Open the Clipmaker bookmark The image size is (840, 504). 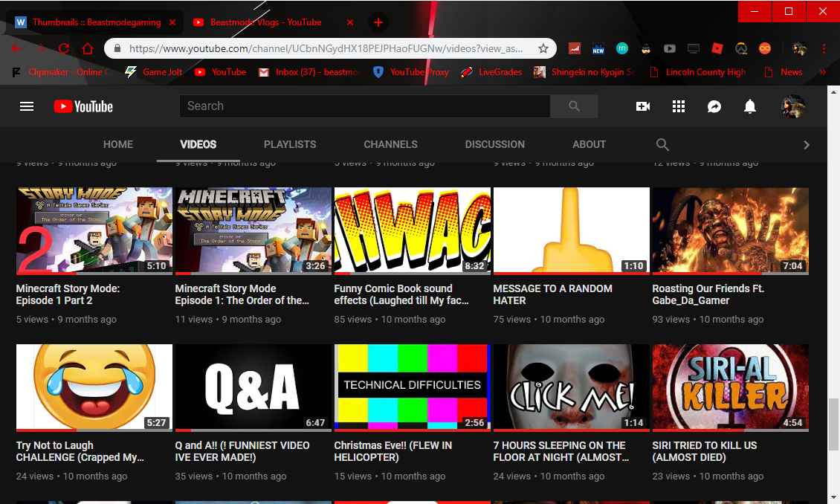pyautogui.click(x=62, y=72)
